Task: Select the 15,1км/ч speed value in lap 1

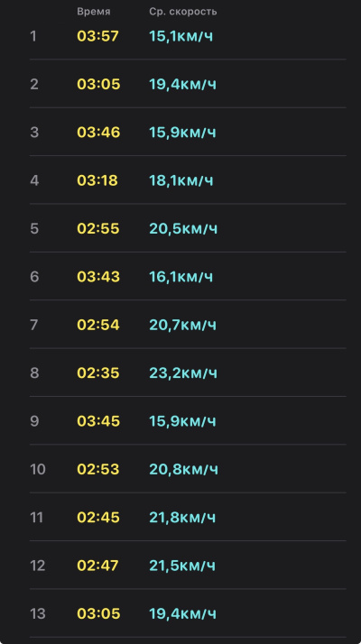Action: [181, 37]
